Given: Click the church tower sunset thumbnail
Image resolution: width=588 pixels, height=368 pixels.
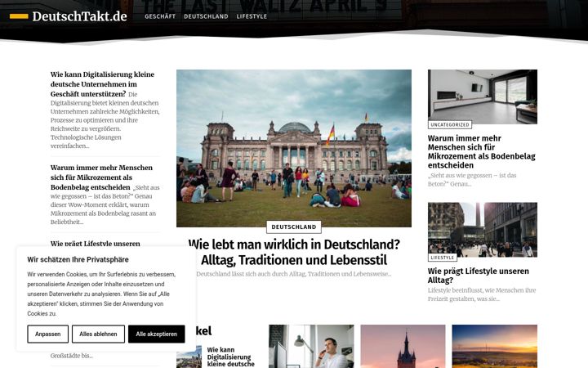Looking at the screenshot, I should (403, 346).
